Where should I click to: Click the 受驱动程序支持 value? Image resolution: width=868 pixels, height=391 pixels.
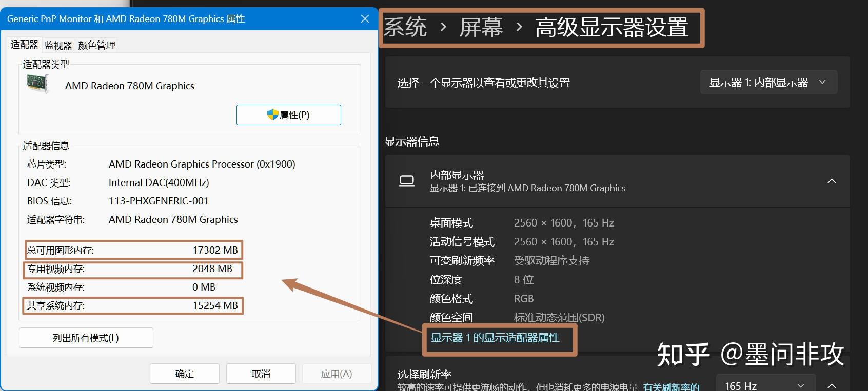551,261
